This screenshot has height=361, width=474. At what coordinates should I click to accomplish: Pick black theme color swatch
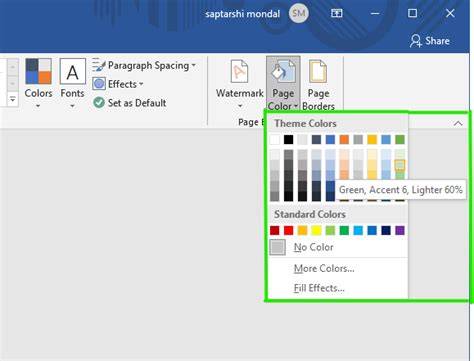pyautogui.click(x=289, y=139)
